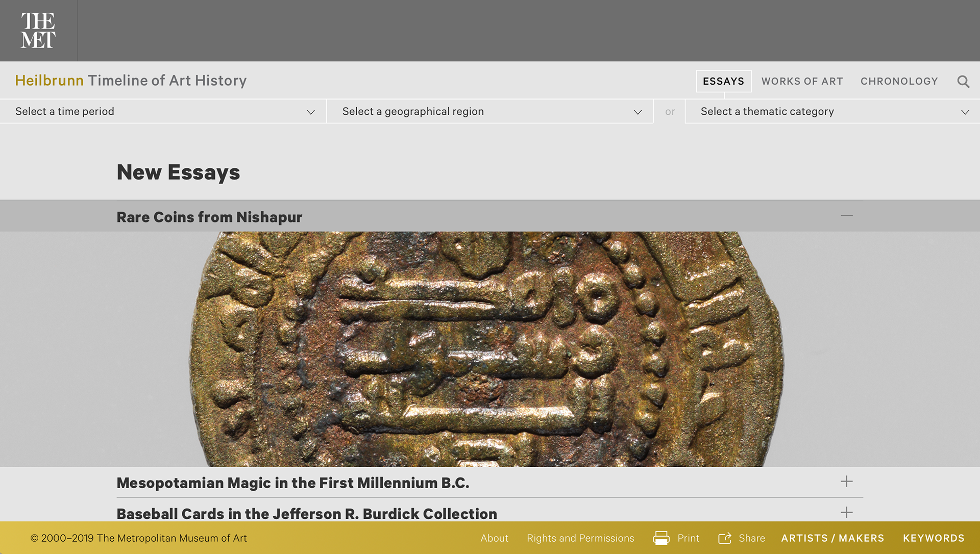The height and width of the screenshot is (554, 980).
Task: Click the share arrow icon
Action: click(725, 538)
